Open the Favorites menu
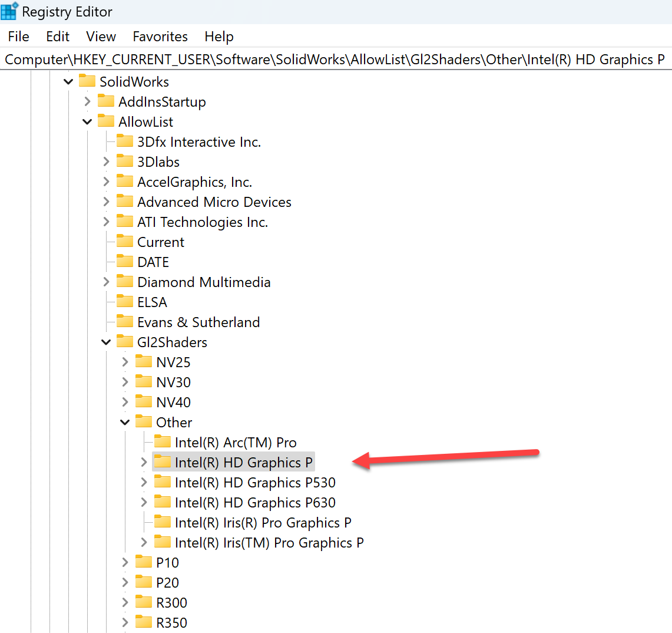 tap(160, 36)
